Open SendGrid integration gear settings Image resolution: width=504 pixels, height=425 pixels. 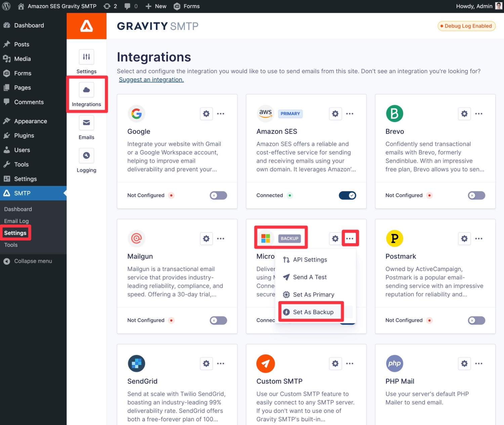click(206, 364)
